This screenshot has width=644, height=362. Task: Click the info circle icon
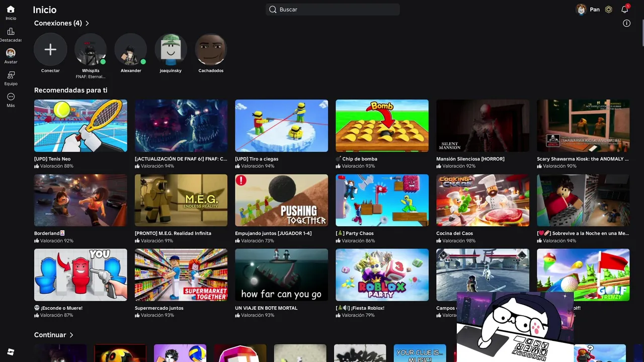pos(626,23)
